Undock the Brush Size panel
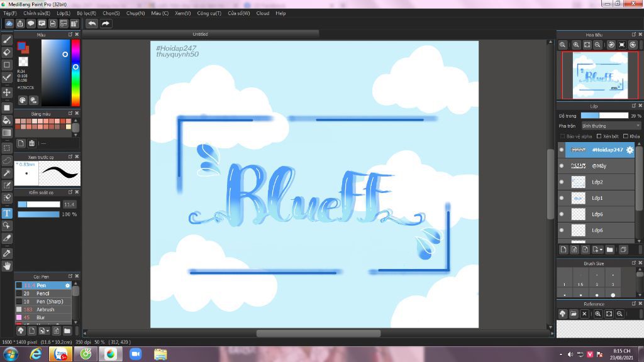 (x=634, y=263)
